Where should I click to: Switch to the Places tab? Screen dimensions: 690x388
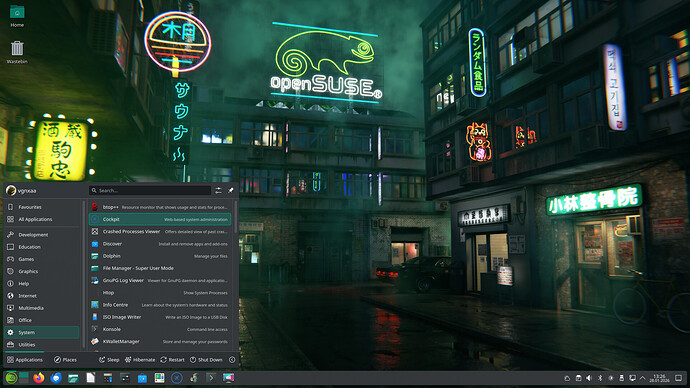(x=65, y=360)
